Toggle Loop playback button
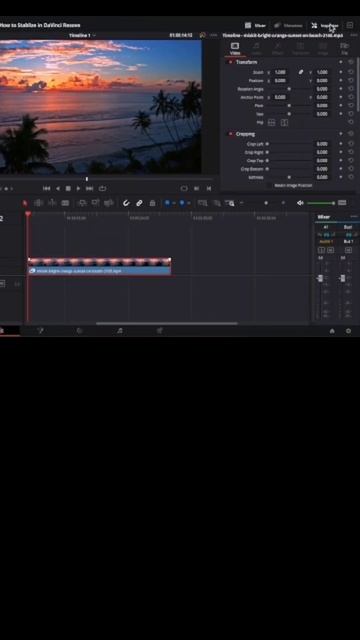Image resolution: width=360 pixels, height=640 pixels. (x=102, y=188)
